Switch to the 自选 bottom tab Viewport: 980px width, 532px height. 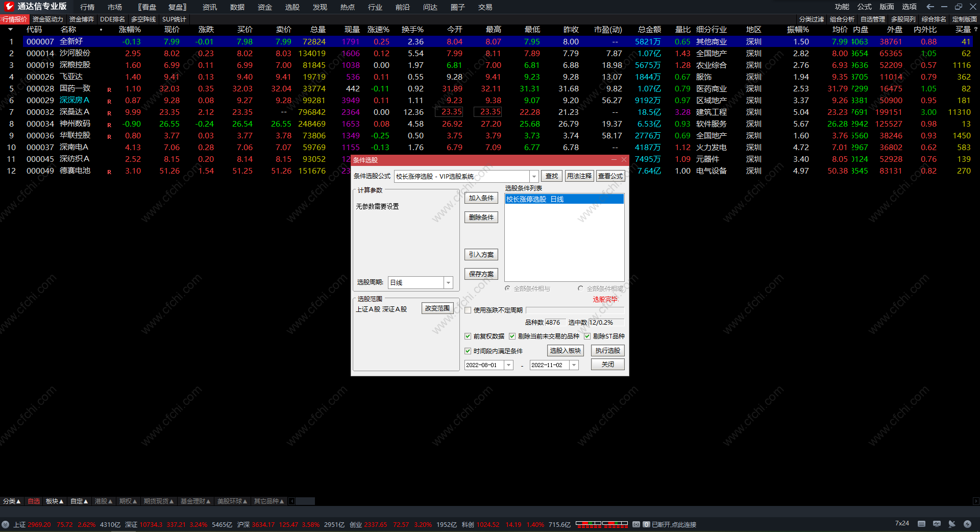click(x=34, y=501)
